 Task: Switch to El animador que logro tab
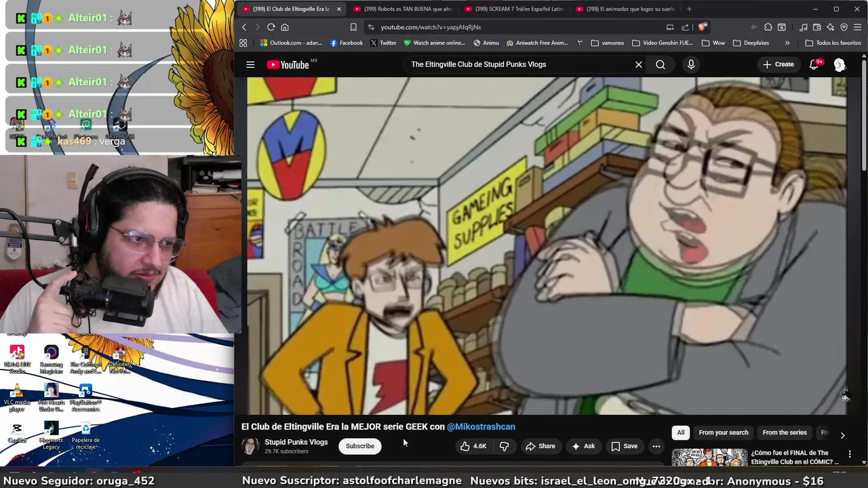click(x=625, y=9)
